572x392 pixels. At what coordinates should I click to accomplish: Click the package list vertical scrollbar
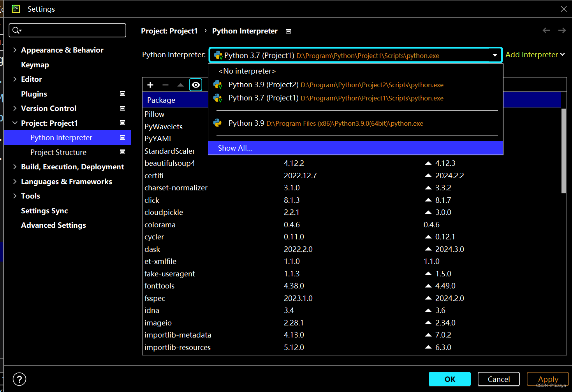(563, 151)
